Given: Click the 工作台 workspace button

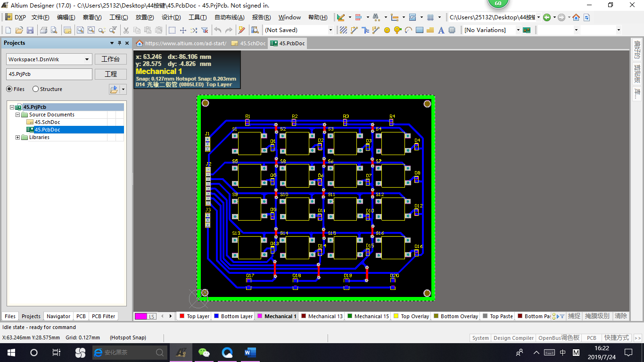Looking at the screenshot, I should coord(111,59).
